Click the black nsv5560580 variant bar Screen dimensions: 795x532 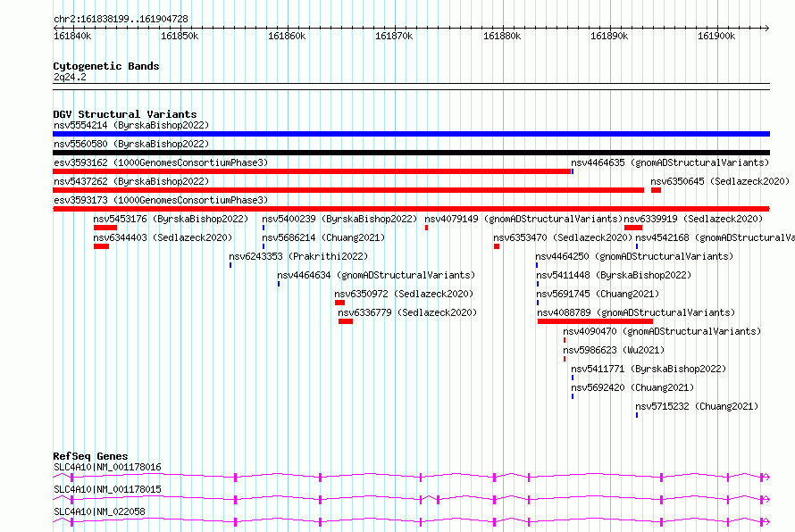coord(411,153)
